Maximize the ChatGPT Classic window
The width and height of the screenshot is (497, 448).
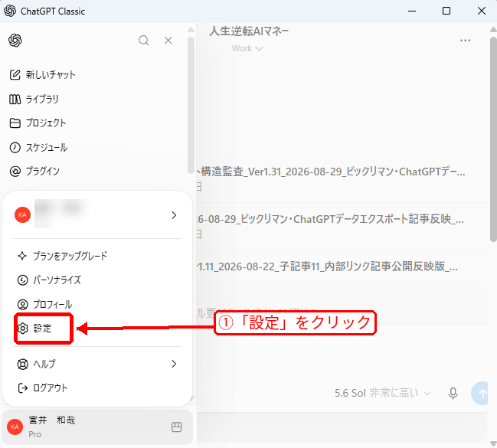coord(446,11)
